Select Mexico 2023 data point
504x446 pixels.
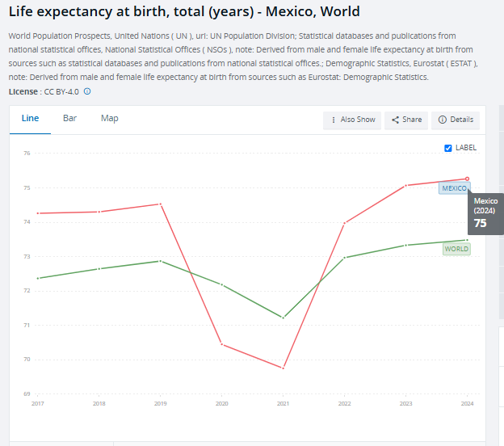click(405, 186)
